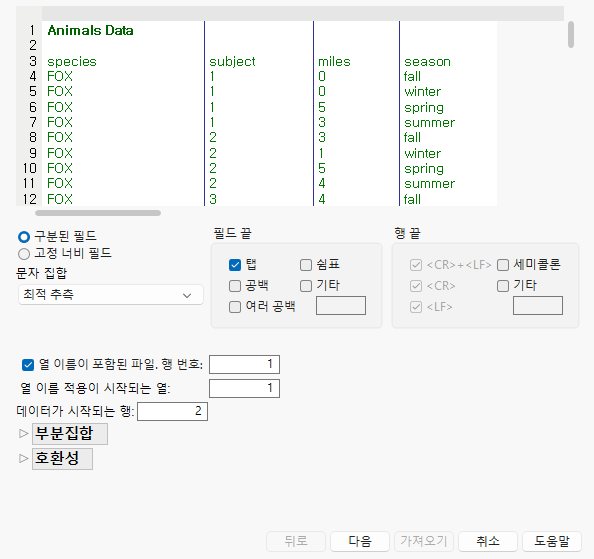
Task: Click the 가져오기 button
Action: click(x=424, y=541)
